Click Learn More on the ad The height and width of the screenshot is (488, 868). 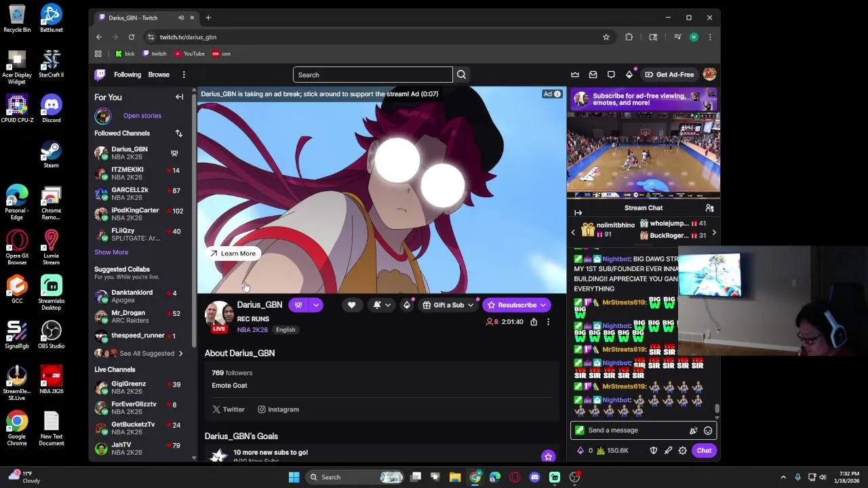(233, 253)
